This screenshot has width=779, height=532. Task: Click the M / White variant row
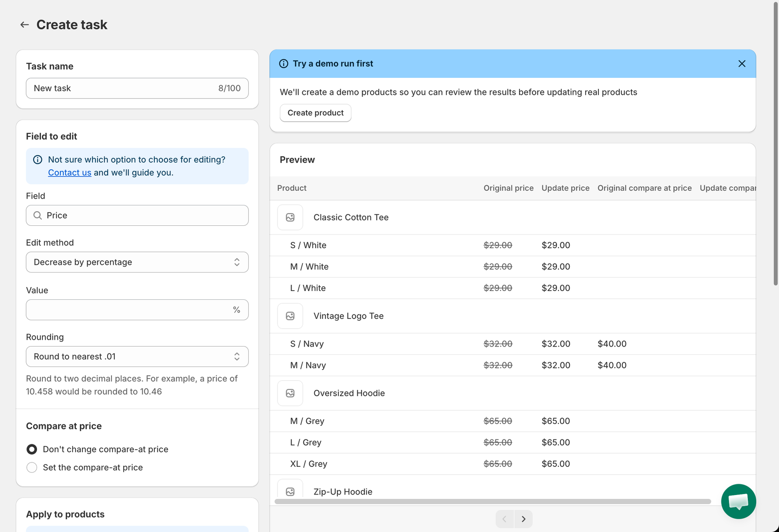click(x=513, y=267)
